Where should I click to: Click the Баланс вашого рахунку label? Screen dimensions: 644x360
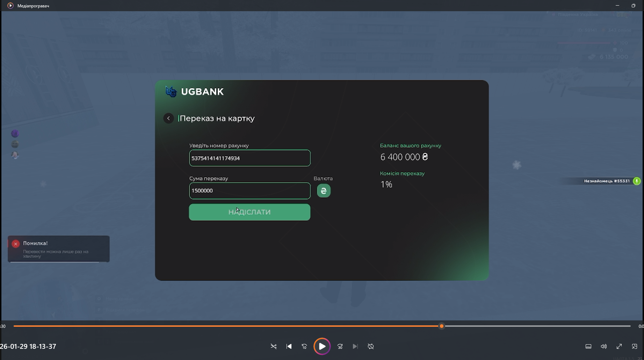(411, 146)
